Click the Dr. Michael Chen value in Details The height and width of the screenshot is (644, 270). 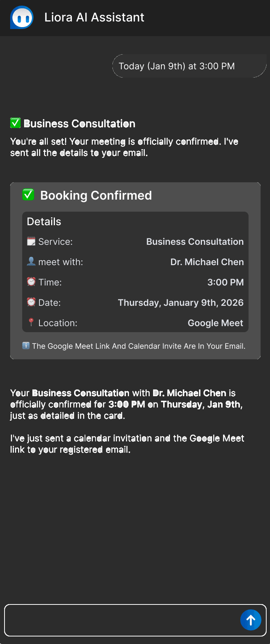pos(207,262)
